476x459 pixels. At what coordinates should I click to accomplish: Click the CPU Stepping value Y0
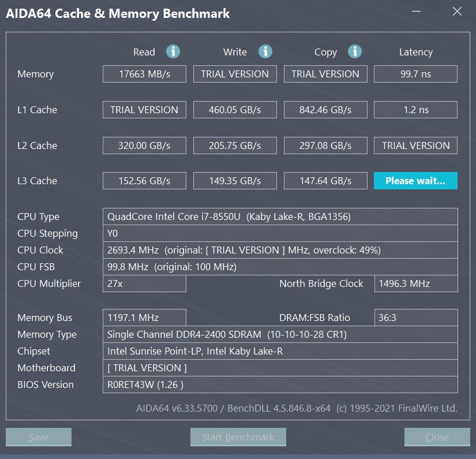(x=280, y=233)
